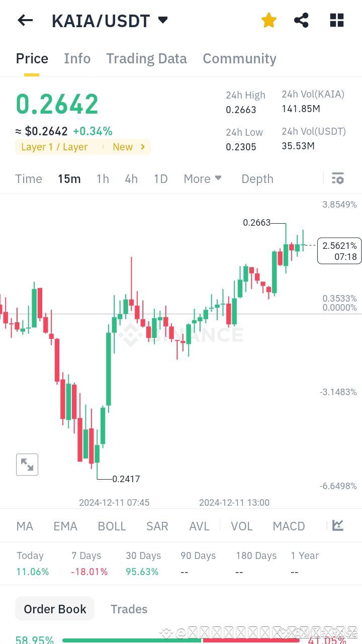Select the 1D candlestick timeframe
This screenshot has width=362, height=644.
click(160, 178)
